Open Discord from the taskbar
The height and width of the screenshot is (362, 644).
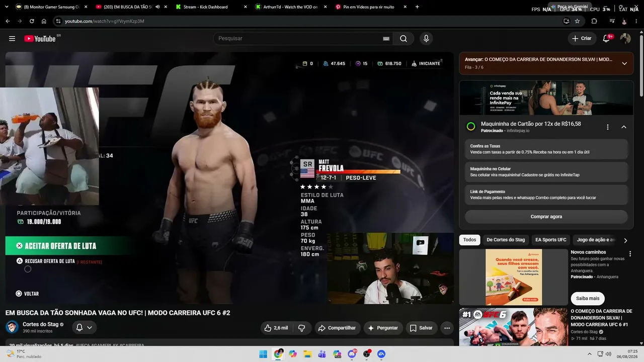(x=352, y=354)
